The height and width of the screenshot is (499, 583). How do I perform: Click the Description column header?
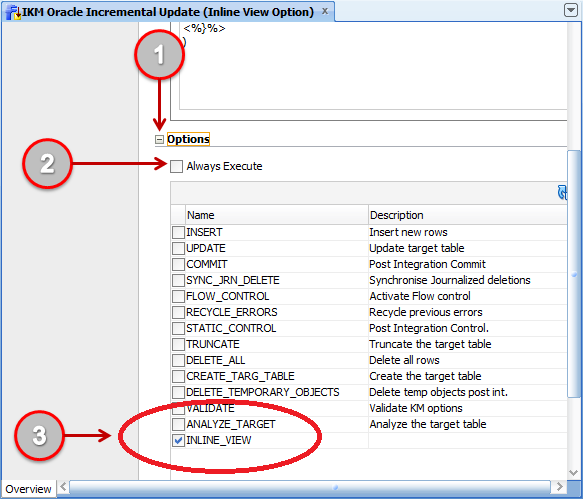(x=468, y=215)
